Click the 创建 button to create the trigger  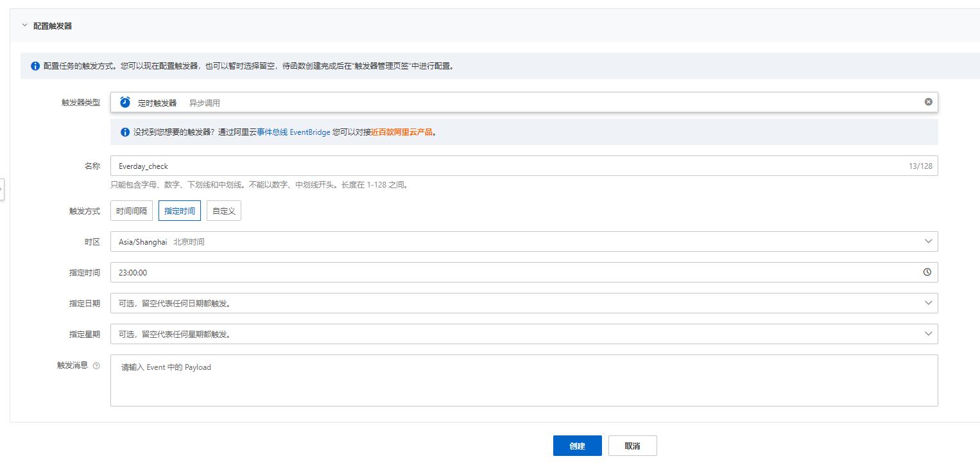tap(576, 445)
